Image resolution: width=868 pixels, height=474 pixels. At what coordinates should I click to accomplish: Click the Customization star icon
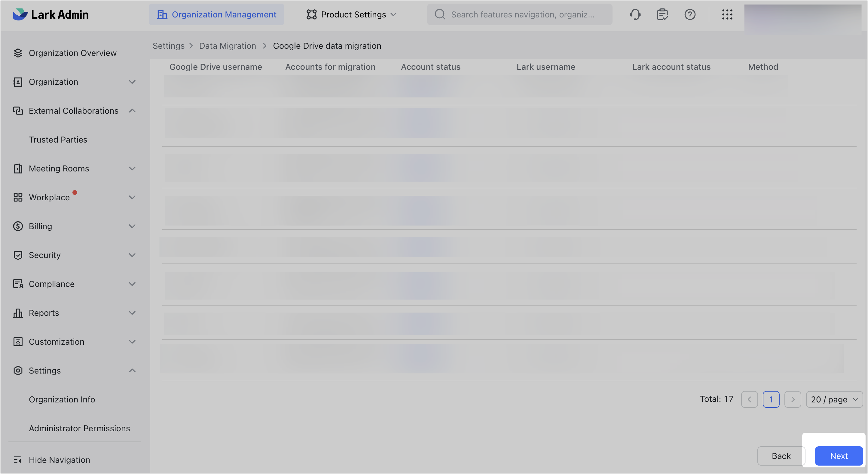pyautogui.click(x=18, y=342)
